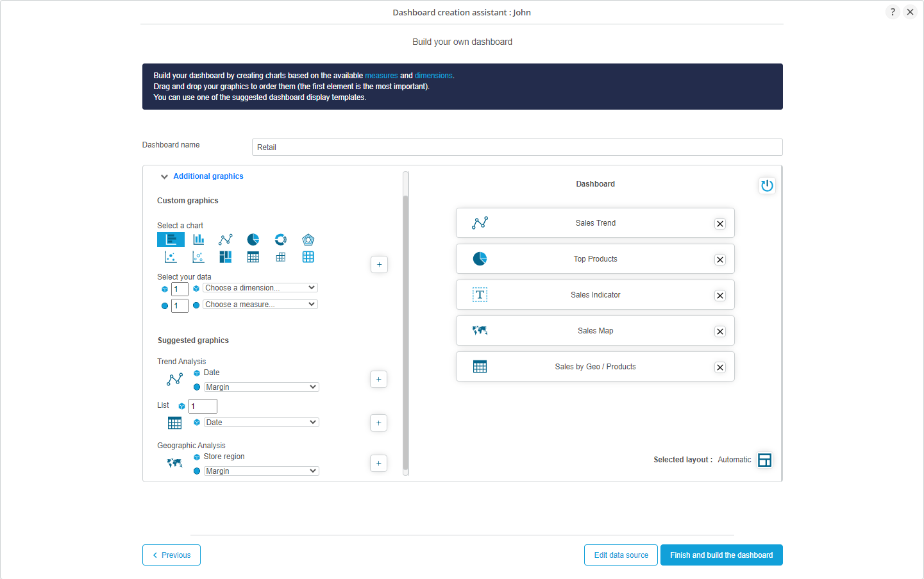
Task: Open the Choose a dimension dropdown
Action: click(x=260, y=288)
